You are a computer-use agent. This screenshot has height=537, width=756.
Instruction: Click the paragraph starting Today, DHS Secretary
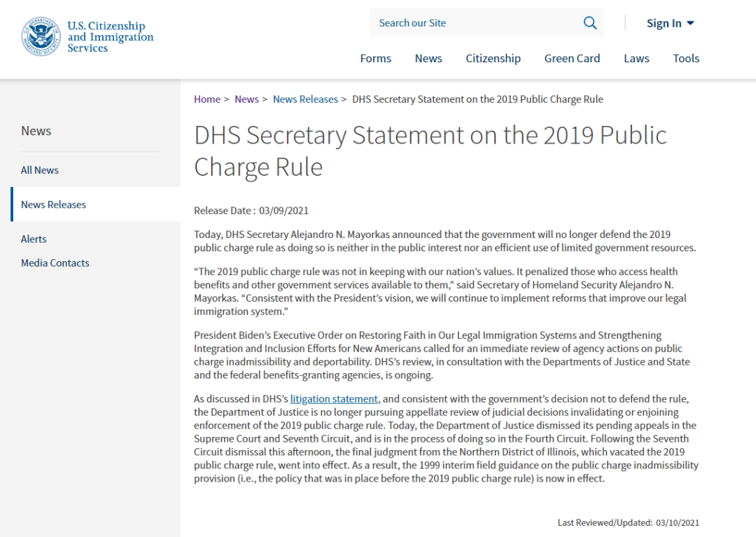[x=445, y=241]
